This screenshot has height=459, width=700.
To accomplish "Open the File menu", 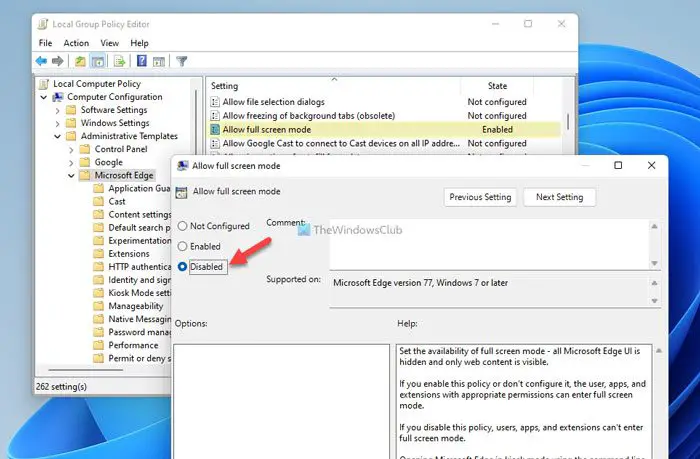I will click(x=45, y=43).
